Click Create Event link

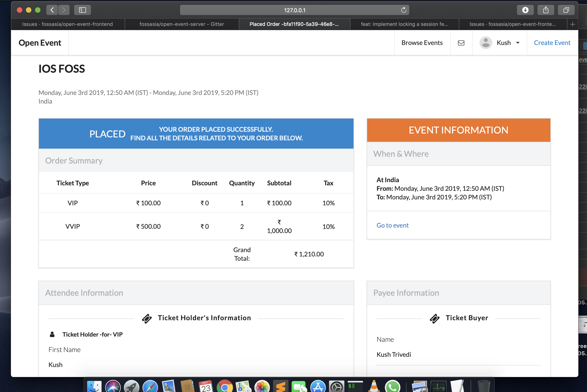552,43
